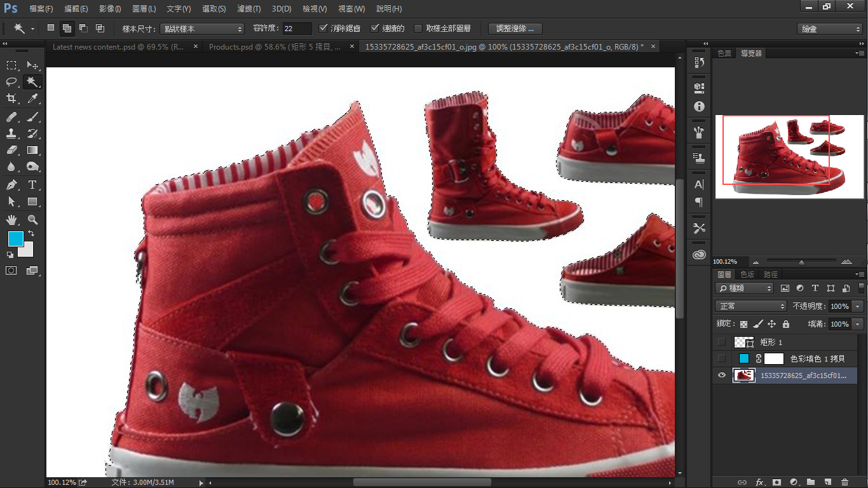Toggle lock transparent pixels
Image resolution: width=868 pixels, height=488 pixels.
click(x=743, y=324)
